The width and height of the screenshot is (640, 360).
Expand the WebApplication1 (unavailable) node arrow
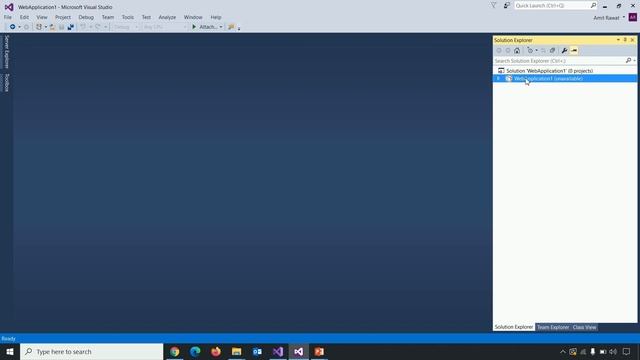(498, 78)
